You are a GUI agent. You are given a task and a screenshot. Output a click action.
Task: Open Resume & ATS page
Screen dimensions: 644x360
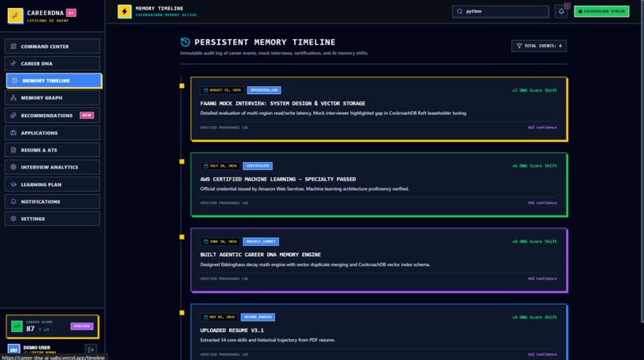[x=52, y=150]
